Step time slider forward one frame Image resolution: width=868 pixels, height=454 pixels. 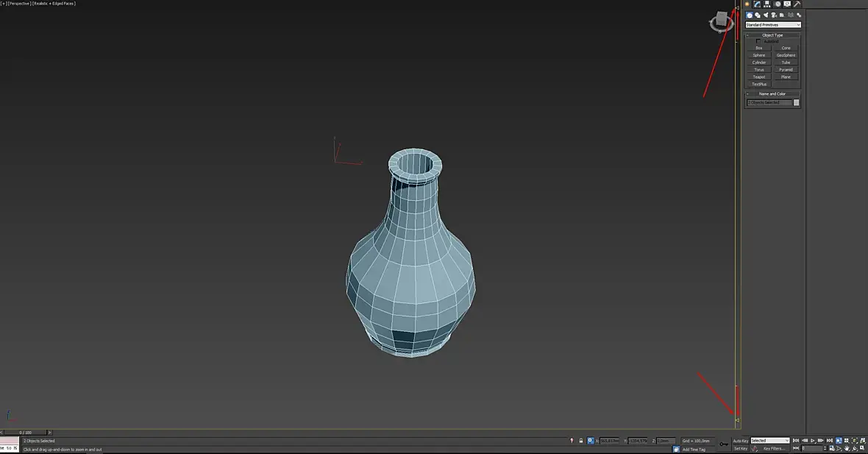(49, 433)
